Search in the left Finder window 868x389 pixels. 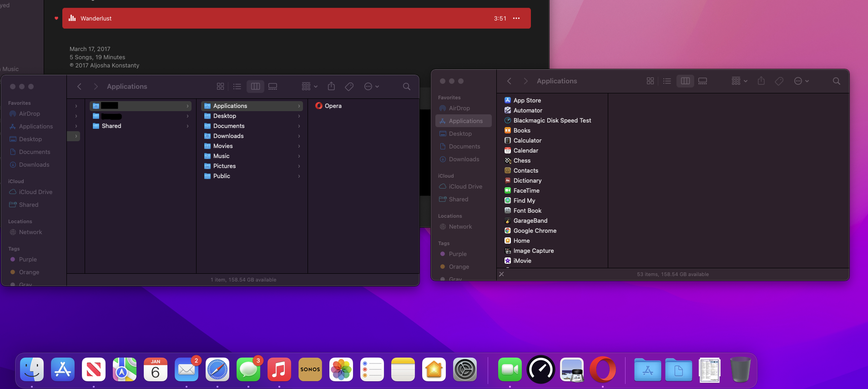pos(407,87)
